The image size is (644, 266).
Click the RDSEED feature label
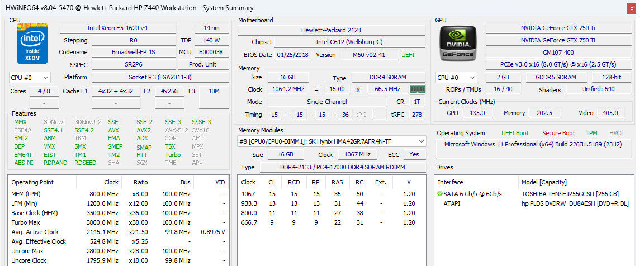tap(86, 163)
